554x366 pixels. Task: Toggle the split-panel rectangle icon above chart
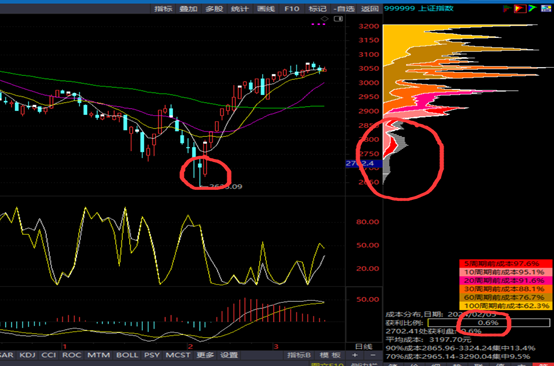tap(338, 19)
